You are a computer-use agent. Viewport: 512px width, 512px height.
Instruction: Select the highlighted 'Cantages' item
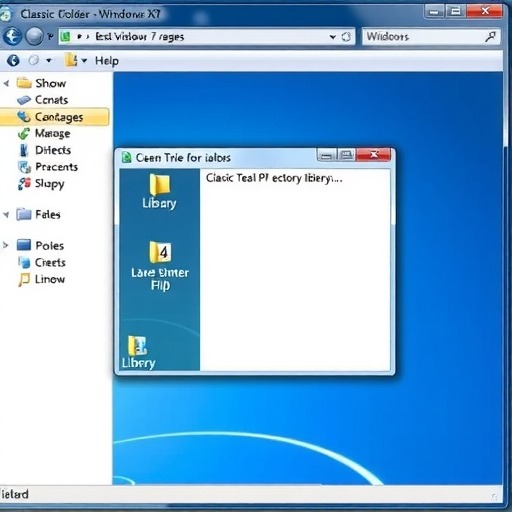coord(55,117)
